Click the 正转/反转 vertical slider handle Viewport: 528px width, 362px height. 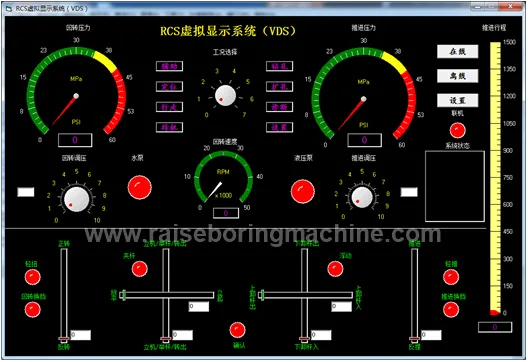tap(64, 339)
